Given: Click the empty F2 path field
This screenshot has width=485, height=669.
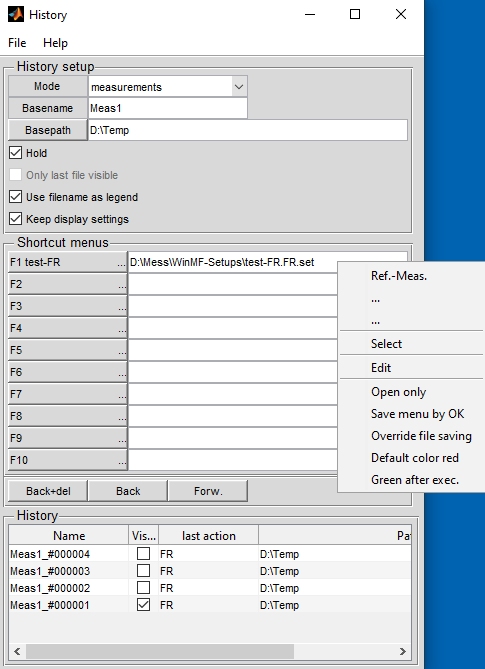Looking at the screenshot, I should (233, 284).
